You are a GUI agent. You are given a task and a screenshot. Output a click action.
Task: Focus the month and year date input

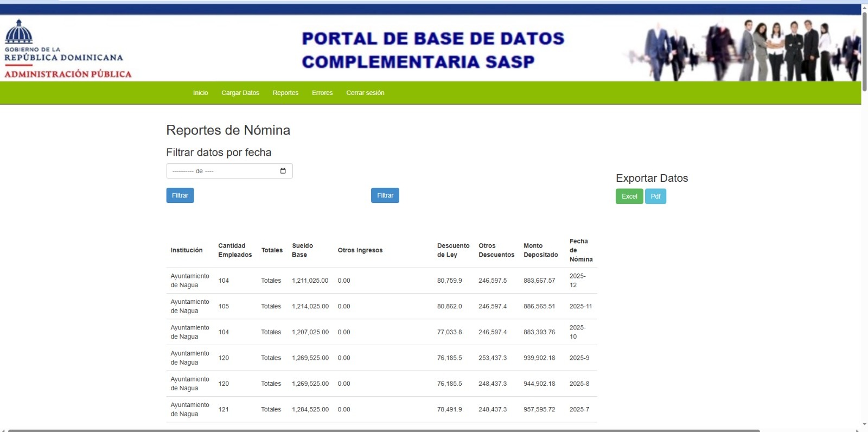[x=222, y=171]
